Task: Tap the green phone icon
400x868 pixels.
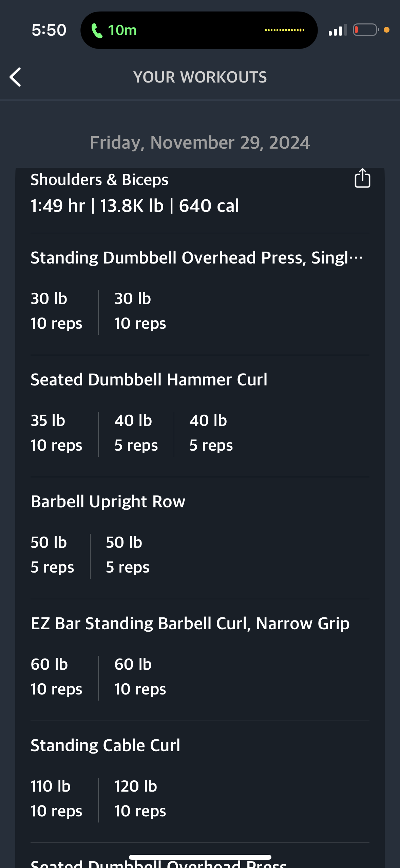Action: click(x=97, y=31)
